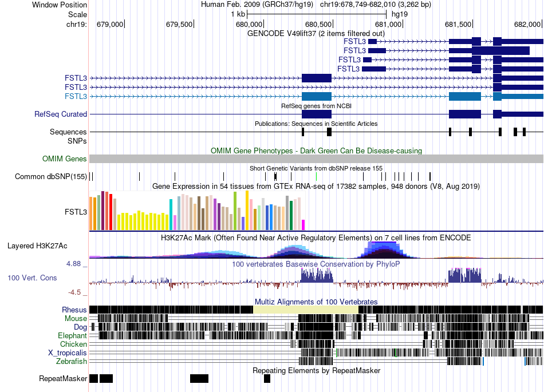The height and width of the screenshot is (392, 544).
Task: Click the Sequences track label
Action: point(68,132)
